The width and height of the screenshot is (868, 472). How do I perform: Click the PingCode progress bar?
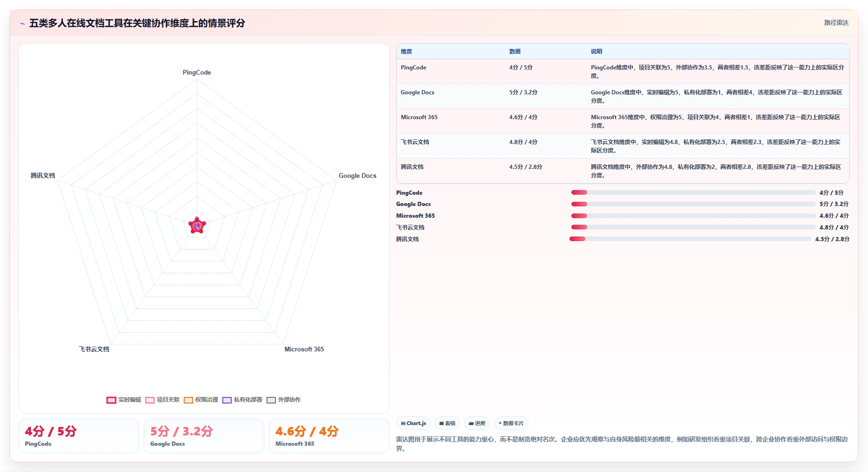[693, 192]
